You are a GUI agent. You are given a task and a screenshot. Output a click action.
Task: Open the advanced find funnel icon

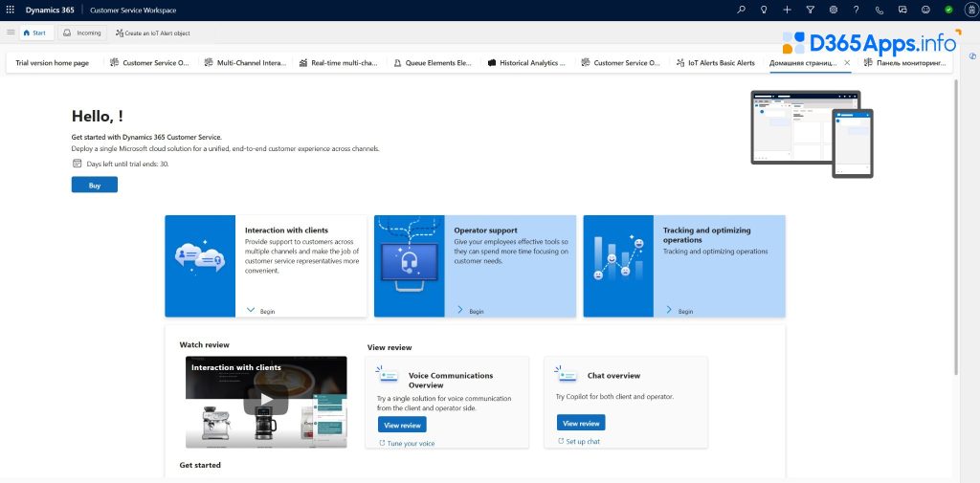pos(810,10)
